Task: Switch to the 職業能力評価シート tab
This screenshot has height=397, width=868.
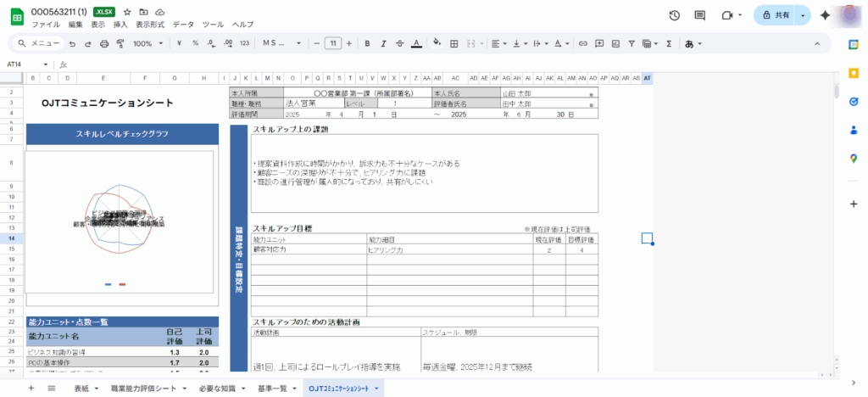Action: pyautogui.click(x=144, y=388)
